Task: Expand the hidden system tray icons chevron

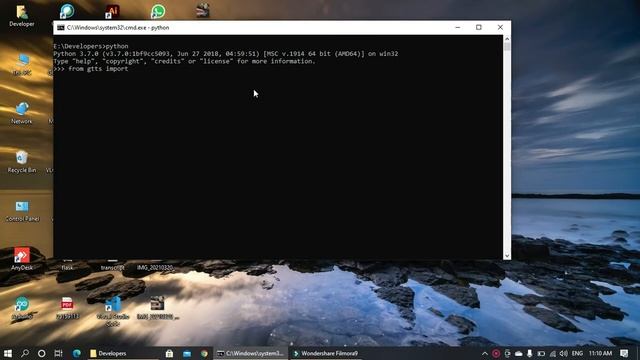Action: point(484,353)
